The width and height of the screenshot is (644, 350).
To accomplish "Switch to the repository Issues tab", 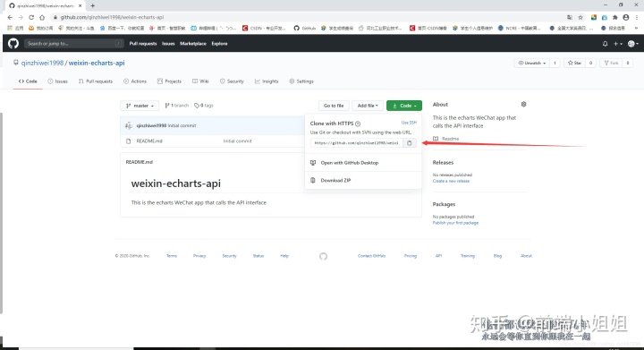I will point(57,81).
